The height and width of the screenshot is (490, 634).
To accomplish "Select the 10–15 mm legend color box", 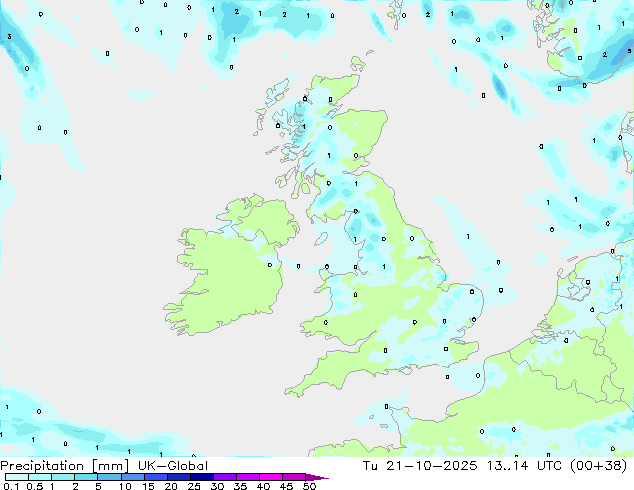I will (x=132, y=477).
